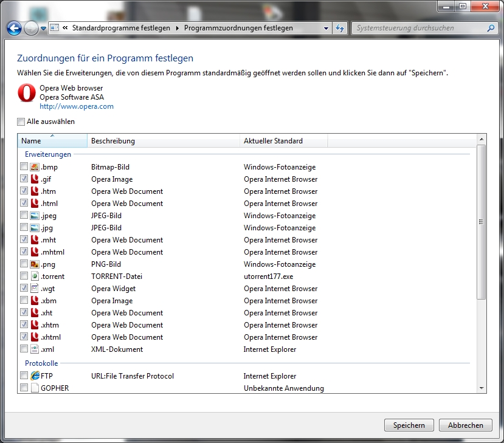The image size is (504, 443).
Task: Click the .xhtml Opera file icon
Action: [35, 337]
